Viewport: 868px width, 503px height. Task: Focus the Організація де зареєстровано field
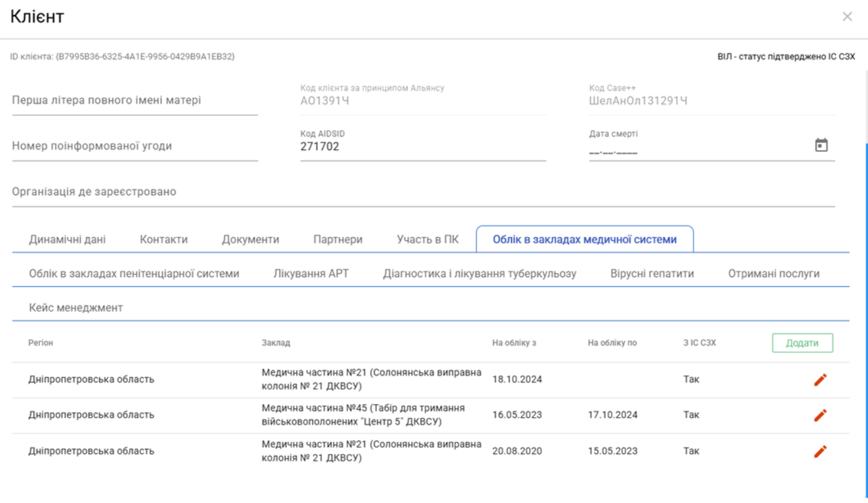point(424,192)
